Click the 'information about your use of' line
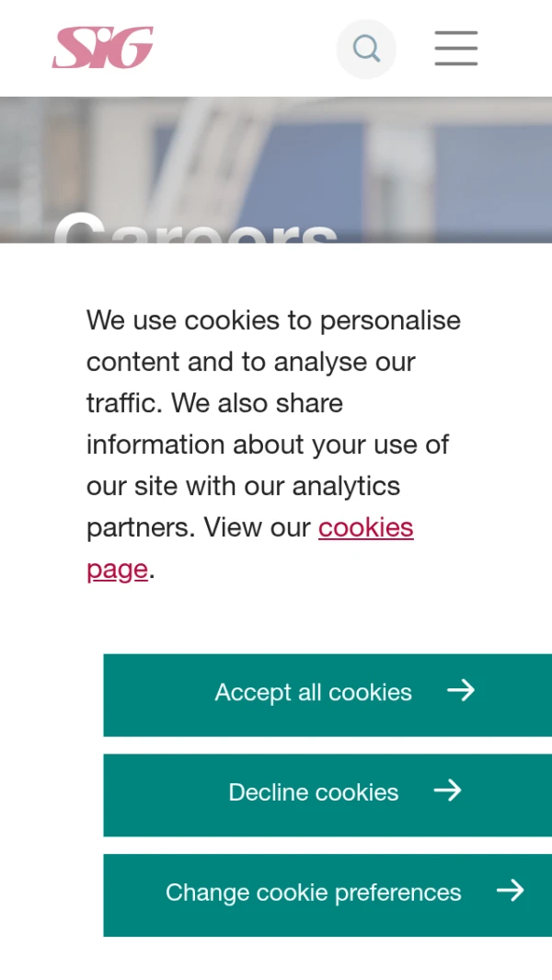Screen dimensions: 552x980 point(268,444)
